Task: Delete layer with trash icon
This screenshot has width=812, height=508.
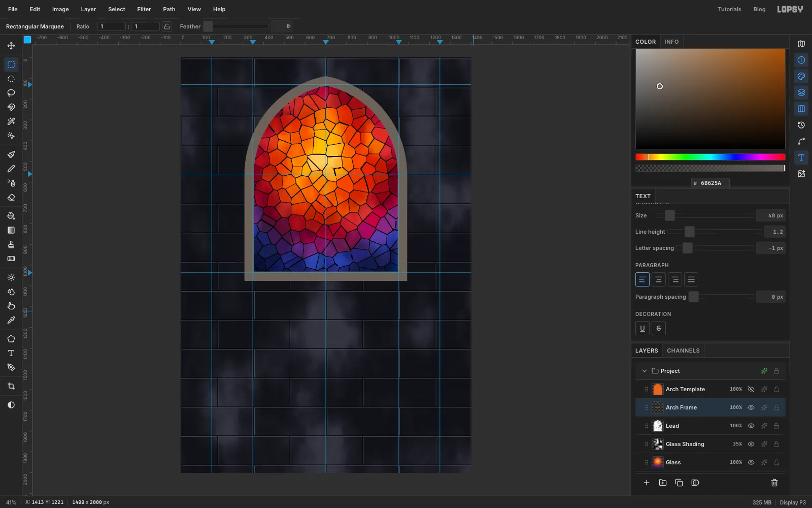Action: pos(774,483)
